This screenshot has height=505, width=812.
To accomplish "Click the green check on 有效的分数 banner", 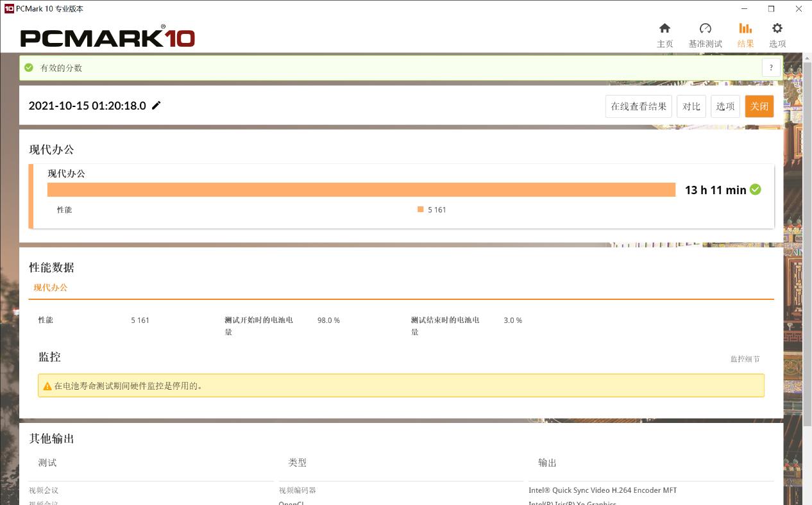I will point(28,67).
